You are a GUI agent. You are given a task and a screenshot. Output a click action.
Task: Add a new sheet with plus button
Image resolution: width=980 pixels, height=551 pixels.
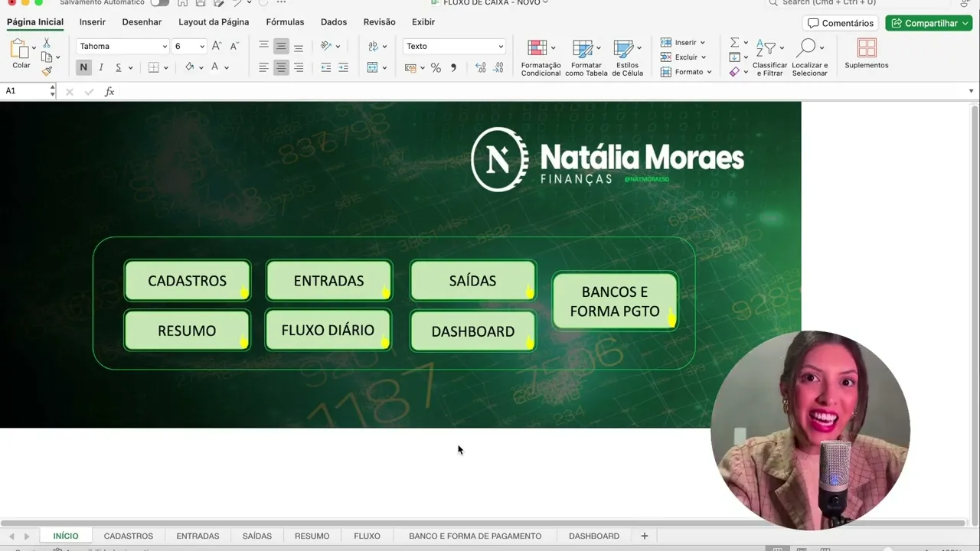pos(644,536)
